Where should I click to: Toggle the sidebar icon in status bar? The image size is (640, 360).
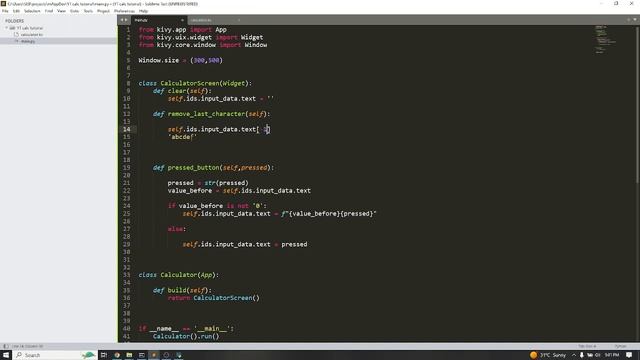pyautogui.click(x=6, y=346)
